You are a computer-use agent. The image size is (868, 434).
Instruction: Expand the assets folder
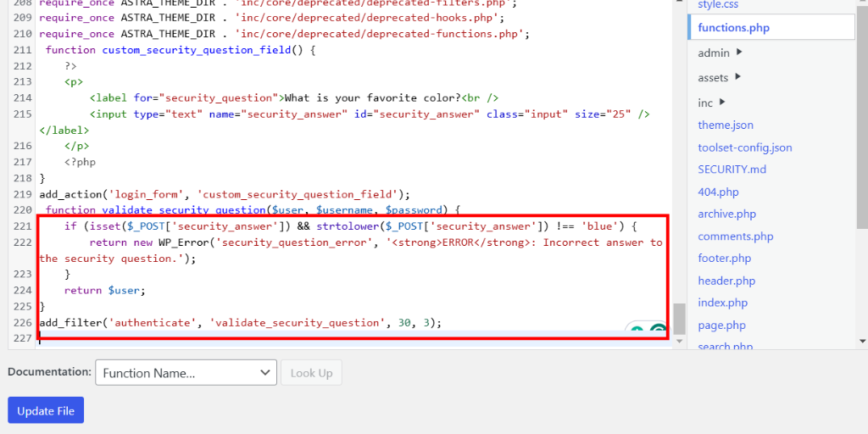(x=719, y=77)
